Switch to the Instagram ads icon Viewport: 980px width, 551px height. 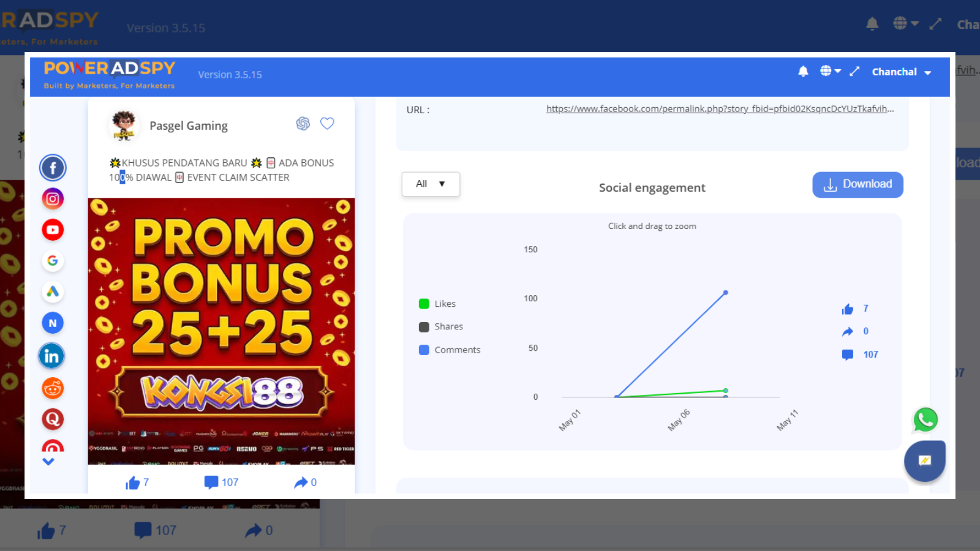53,198
